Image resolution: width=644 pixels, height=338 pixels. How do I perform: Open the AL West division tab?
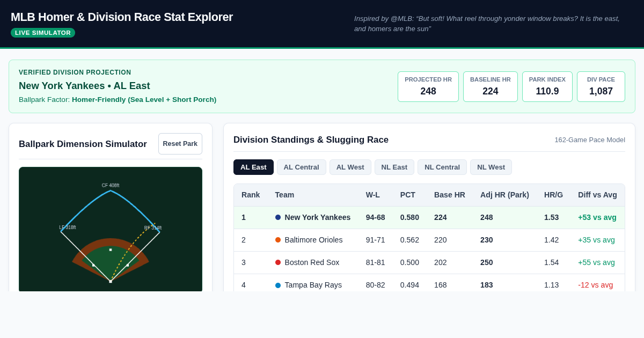point(350,167)
